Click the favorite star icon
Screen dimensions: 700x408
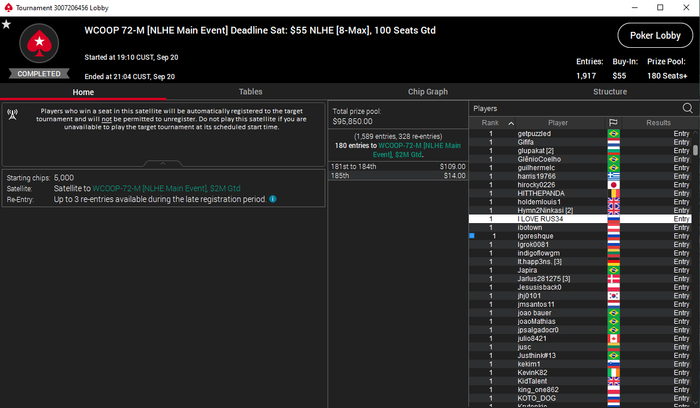point(6,24)
